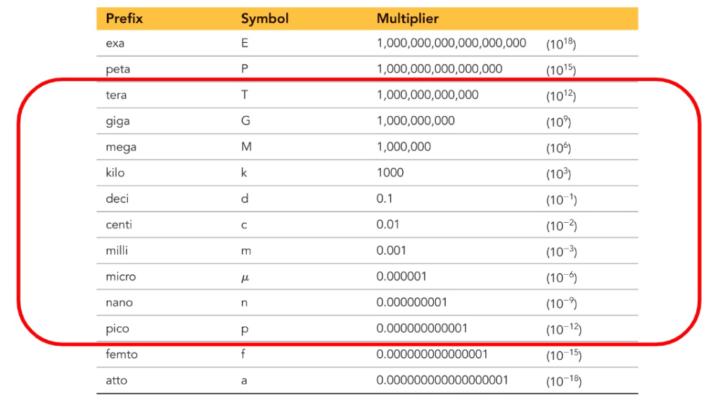Image resolution: width=720 pixels, height=407 pixels.
Task: Click the giga multiplier 1,000,000,000
Action: pyautogui.click(x=417, y=120)
